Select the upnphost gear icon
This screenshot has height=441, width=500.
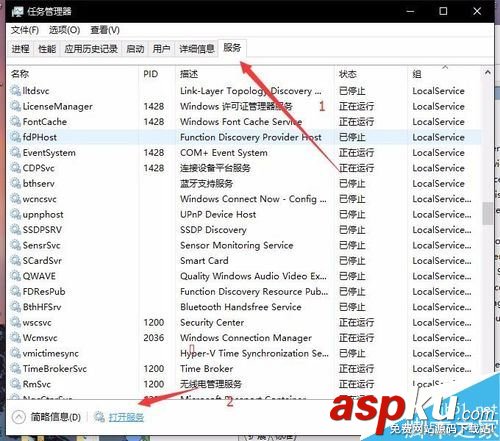point(16,214)
